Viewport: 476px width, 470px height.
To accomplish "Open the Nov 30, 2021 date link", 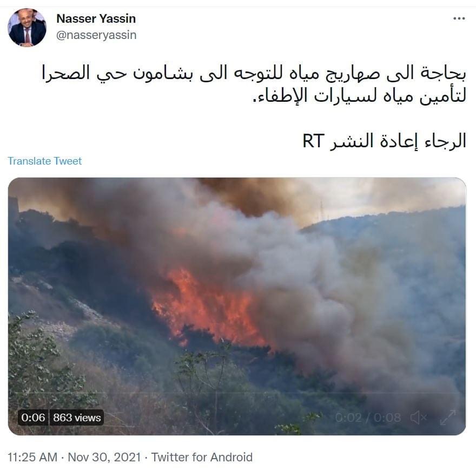I will (x=104, y=457).
